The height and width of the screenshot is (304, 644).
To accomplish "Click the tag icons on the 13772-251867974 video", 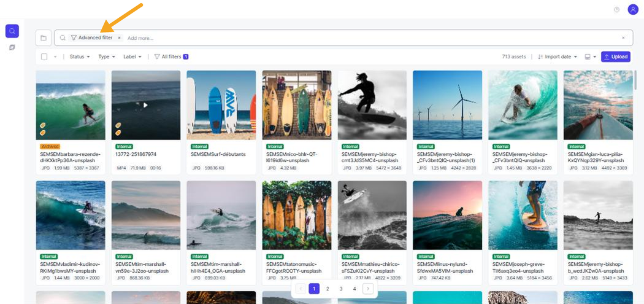I will [x=118, y=129].
